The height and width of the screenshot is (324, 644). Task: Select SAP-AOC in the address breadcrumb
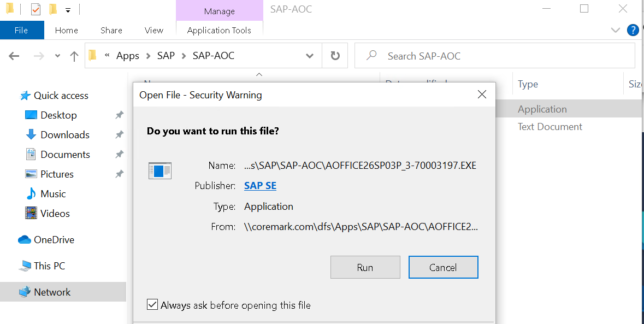pos(214,55)
